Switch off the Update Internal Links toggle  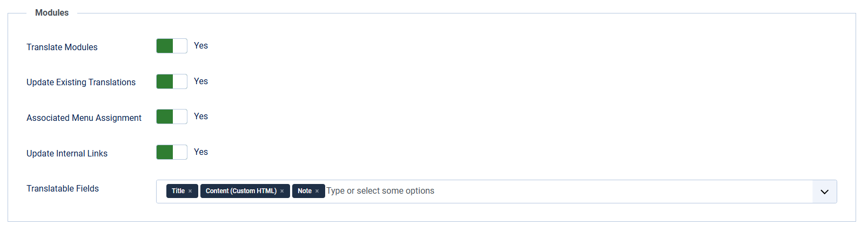pyautogui.click(x=172, y=152)
